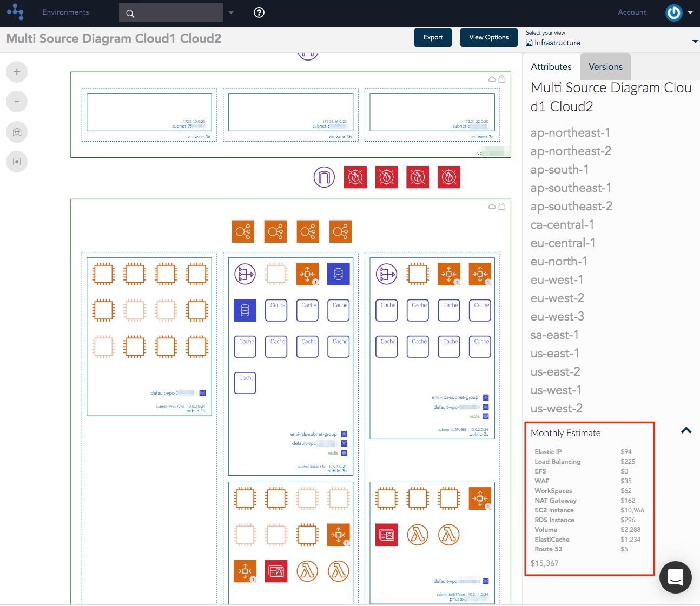Select the first orange load balancer icon

pyautogui.click(x=243, y=232)
